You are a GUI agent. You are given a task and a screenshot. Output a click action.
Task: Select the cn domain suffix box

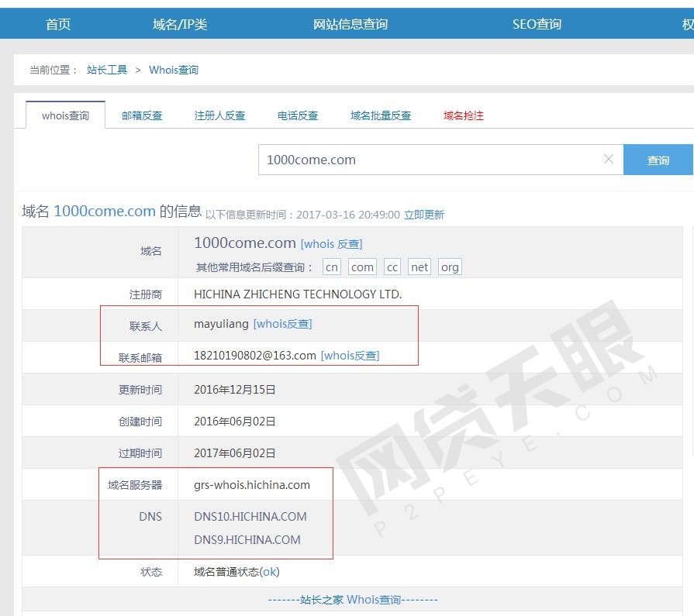tap(332, 267)
